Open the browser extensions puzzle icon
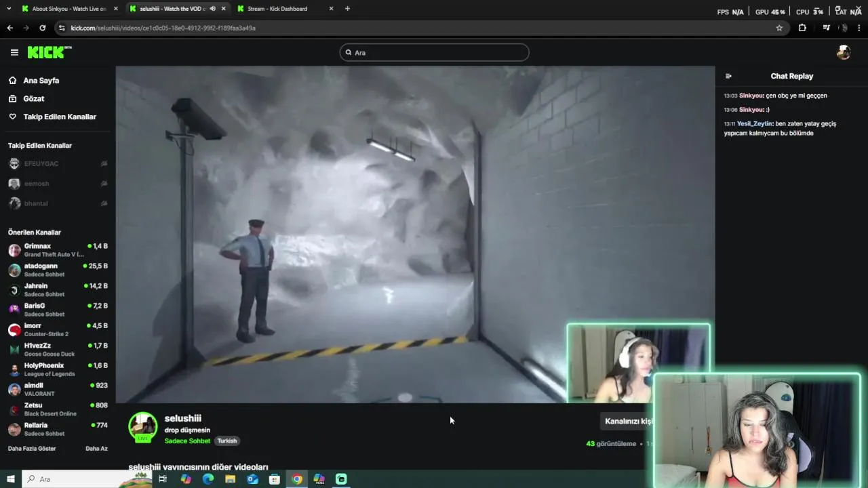The width and height of the screenshot is (868, 488). click(x=802, y=28)
